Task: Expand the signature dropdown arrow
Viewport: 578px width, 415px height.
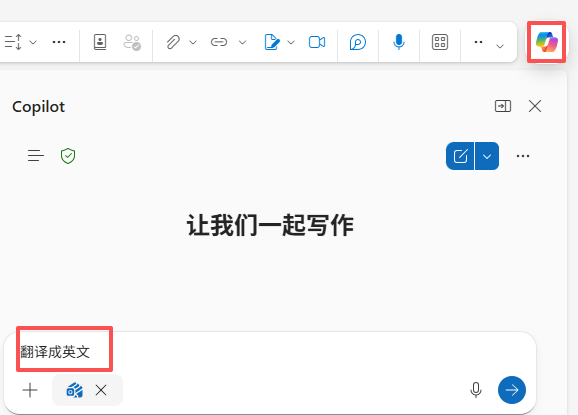Action: tap(291, 42)
